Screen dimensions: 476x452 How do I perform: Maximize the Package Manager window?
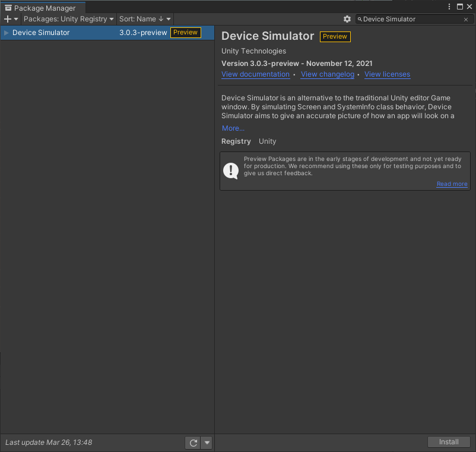tap(460, 7)
